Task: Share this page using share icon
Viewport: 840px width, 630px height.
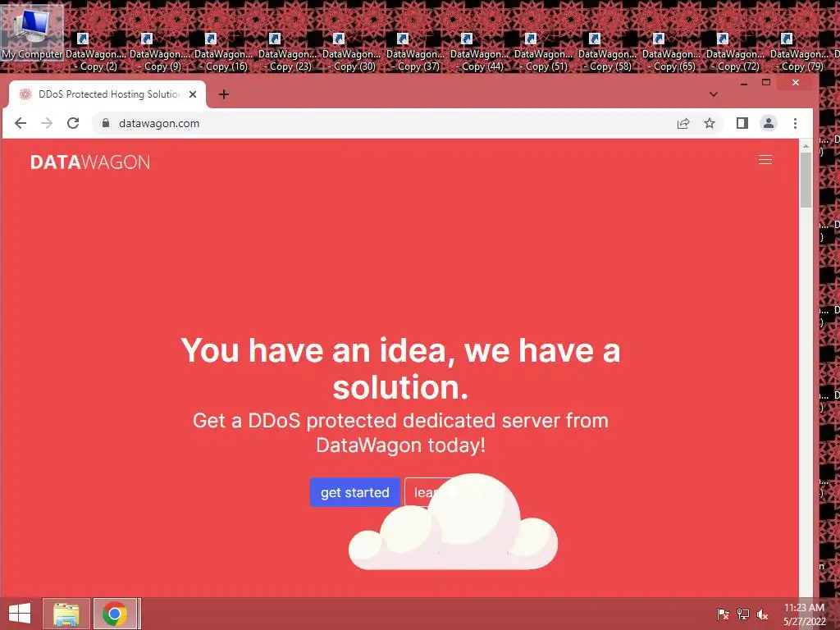Action: pos(683,124)
